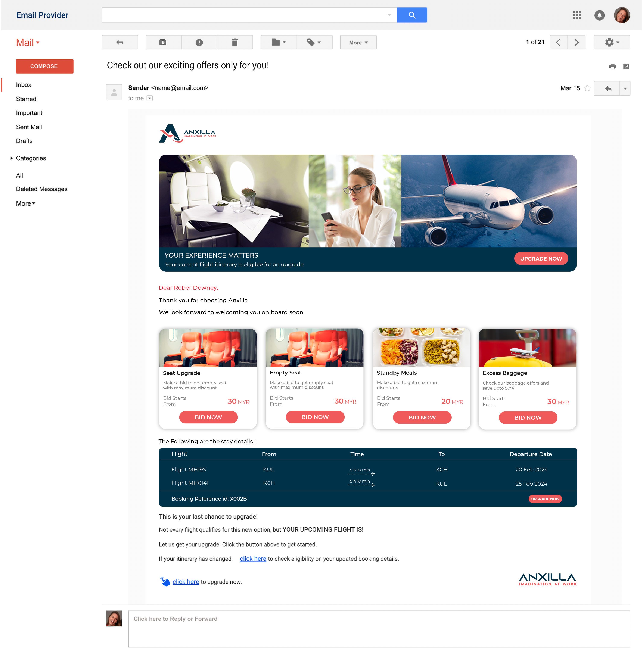Screen dimensions: 643x672
Task: Click the '25 Feb 2024' departure date
Action: [x=531, y=483]
